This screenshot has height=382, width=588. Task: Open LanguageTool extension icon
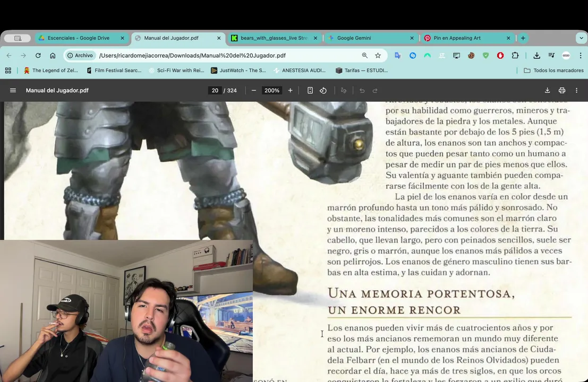[442, 55]
